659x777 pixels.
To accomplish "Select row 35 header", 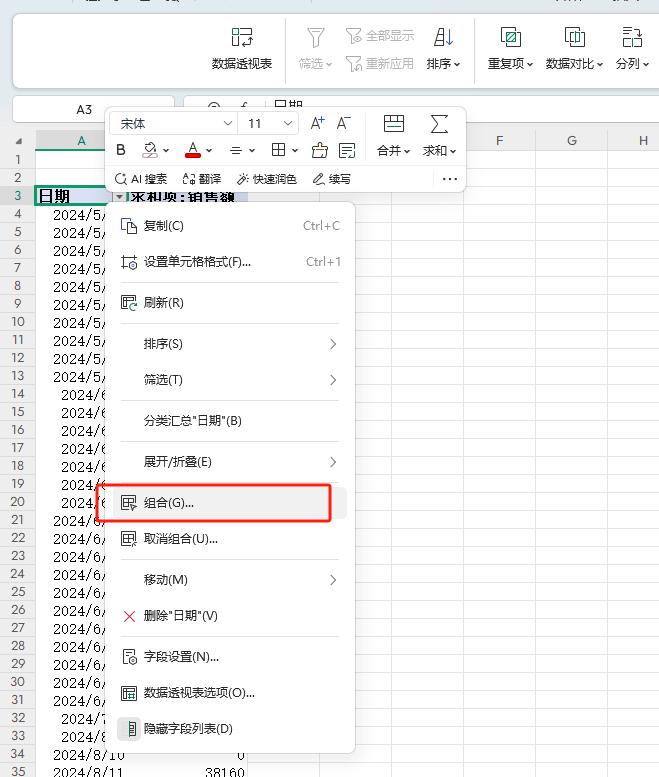I will pyautogui.click(x=18, y=772).
